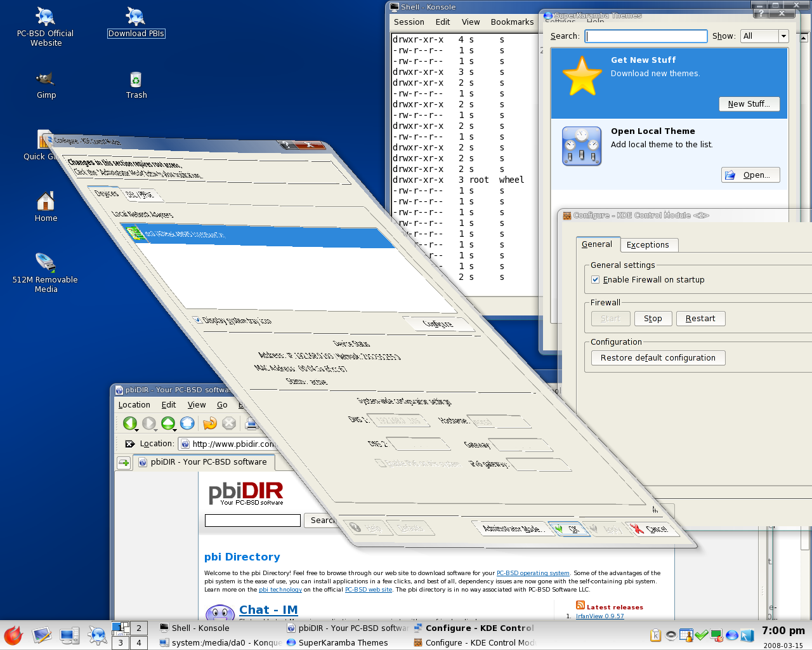Reload the page in Konqueror
This screenshot has height=650, width=812.
pos(209,423)
